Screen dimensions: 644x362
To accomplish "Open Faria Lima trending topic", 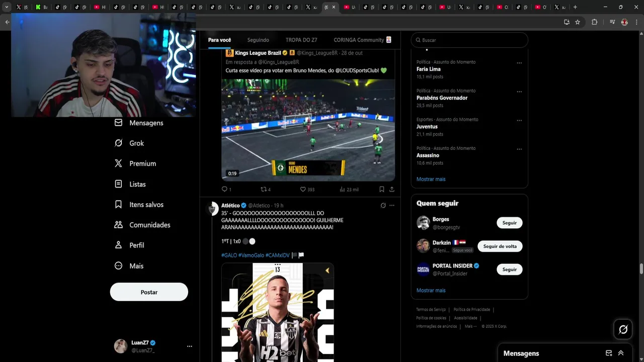I will click(x=428, y=69).
